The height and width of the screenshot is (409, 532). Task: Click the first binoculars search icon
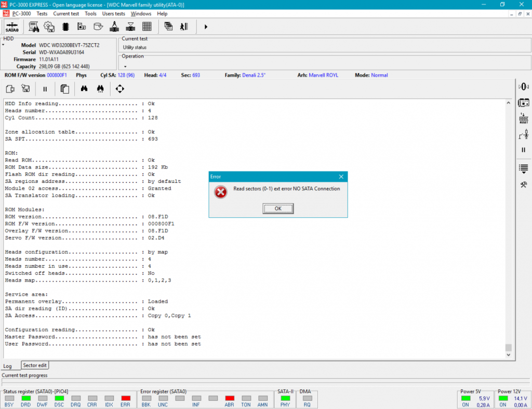pyautogui.click(x=84, y=89)
